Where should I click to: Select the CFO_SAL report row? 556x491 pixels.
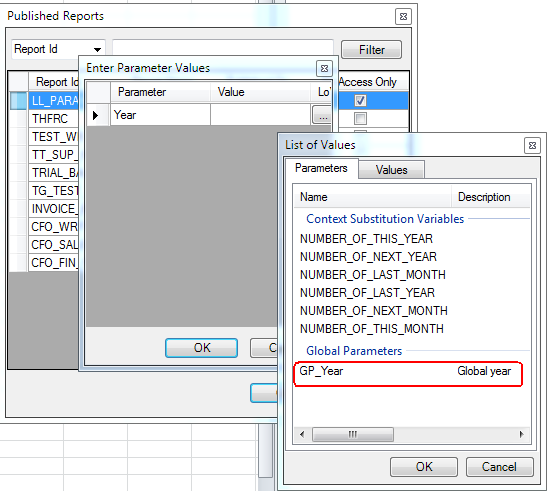[54, 245]
